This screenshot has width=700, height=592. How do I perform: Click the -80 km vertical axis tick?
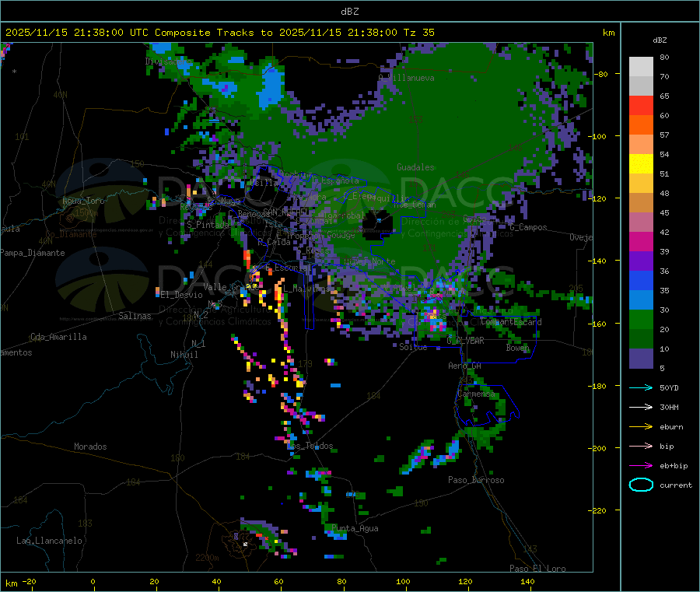[x=601, y=74]
